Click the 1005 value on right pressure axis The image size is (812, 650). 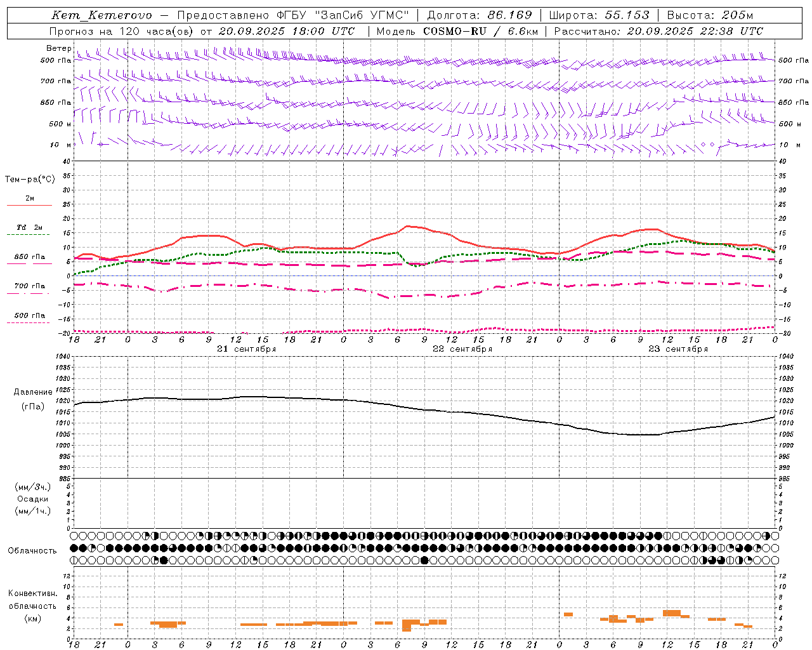pyautogui.click(x=785, y=435)
